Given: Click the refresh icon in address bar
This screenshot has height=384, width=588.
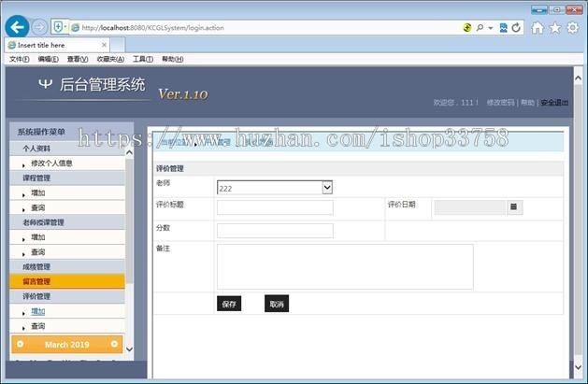Looking at the screenshot, I should [516, 27].
